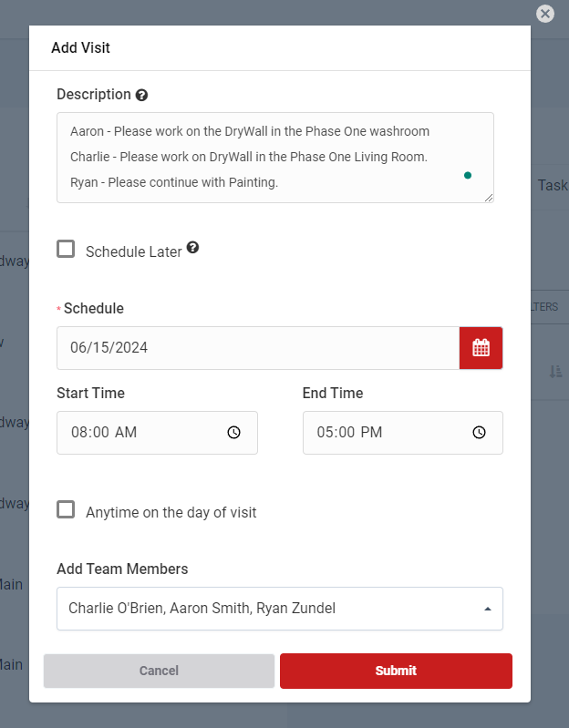The width and height of the screenshot is (569, 728).
Task: Focus the Schedule date field 06/15/2024
Action: click(257, 347)
